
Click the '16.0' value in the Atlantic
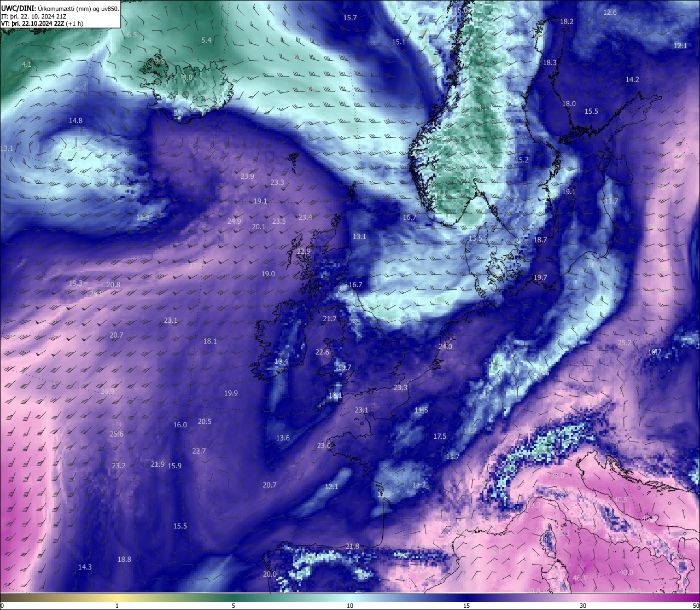point(180,425)
